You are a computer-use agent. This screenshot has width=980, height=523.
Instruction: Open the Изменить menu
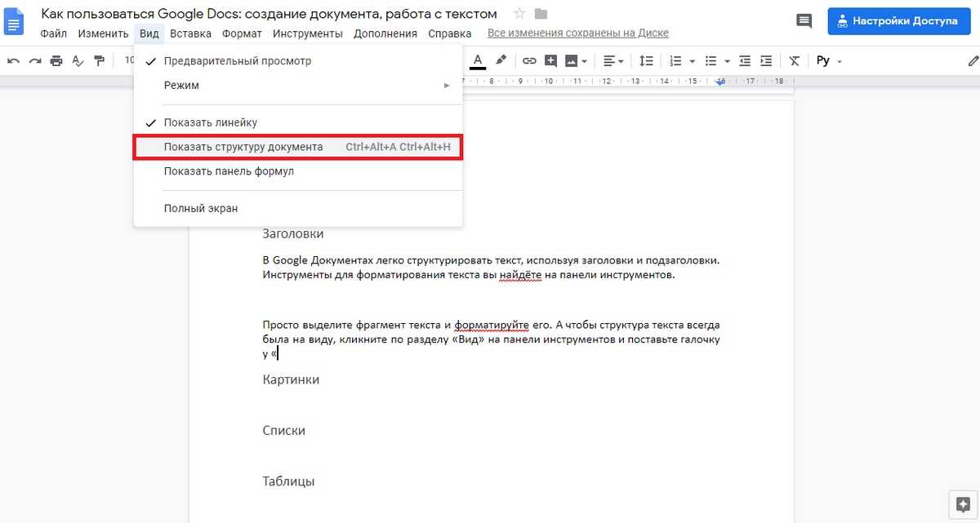point(104,33)
